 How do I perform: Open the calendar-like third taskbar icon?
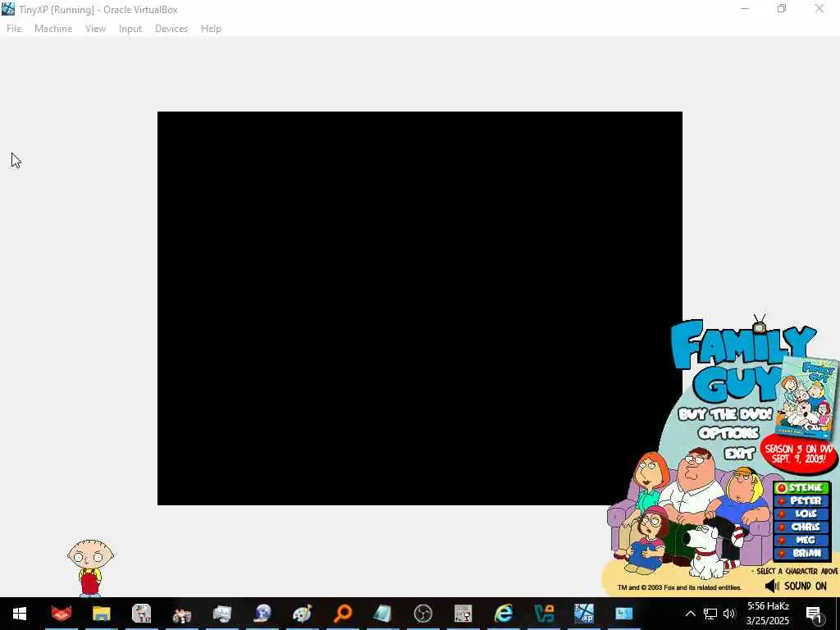[141, 614]
